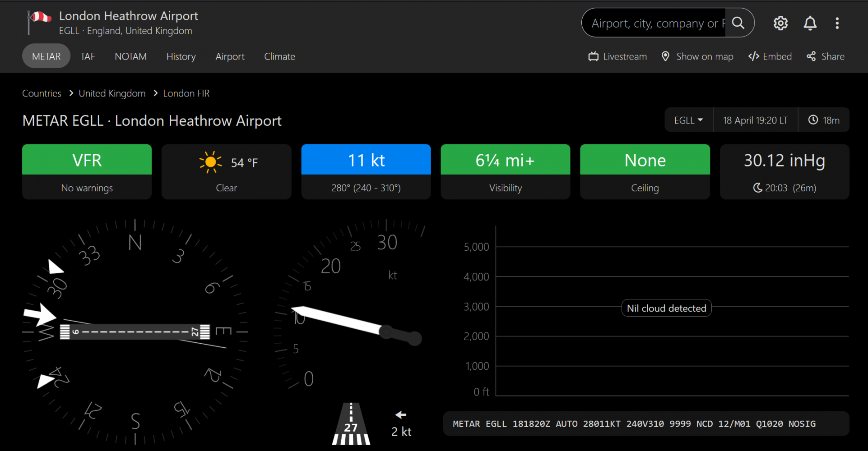This screenshot has width=868, height=451.
Task: Open the United Kingdom breadcrumb link
Action: pyautogui.click(x=112, y=93)
